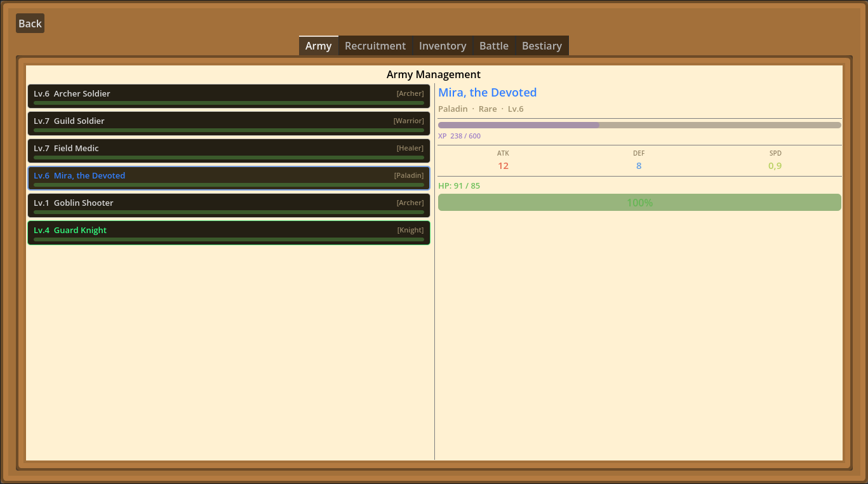The image size is (868, 484).
Task: Click the [Paladin] class tag
Action: click(x=408, y=175)
